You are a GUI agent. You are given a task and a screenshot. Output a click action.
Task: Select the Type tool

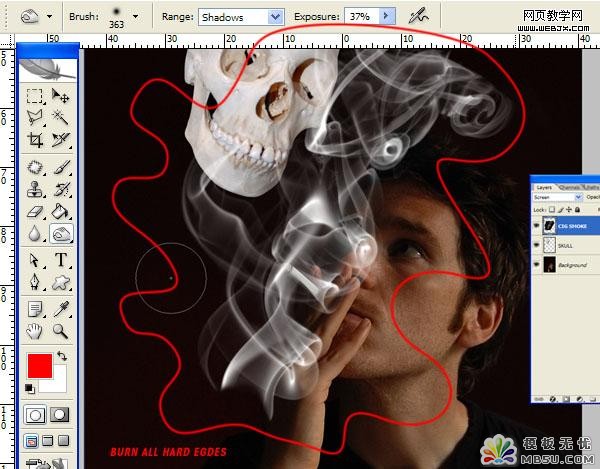[x=60, y=261]
